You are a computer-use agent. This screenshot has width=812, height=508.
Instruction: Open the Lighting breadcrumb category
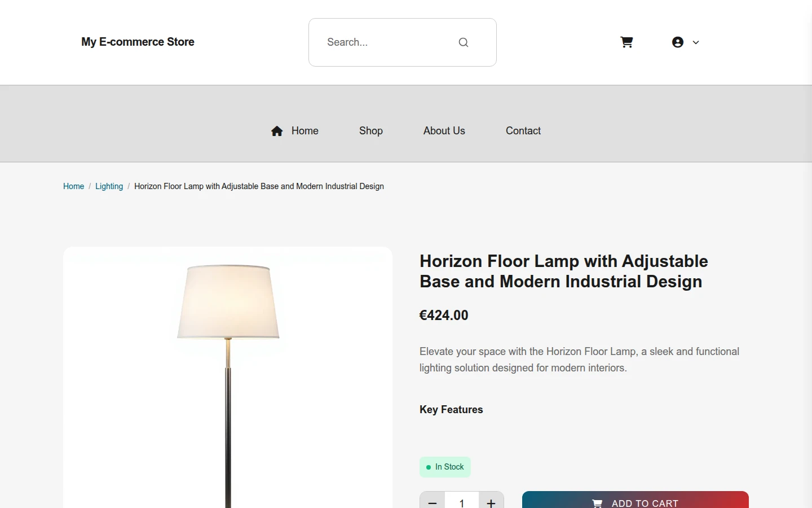109,186
